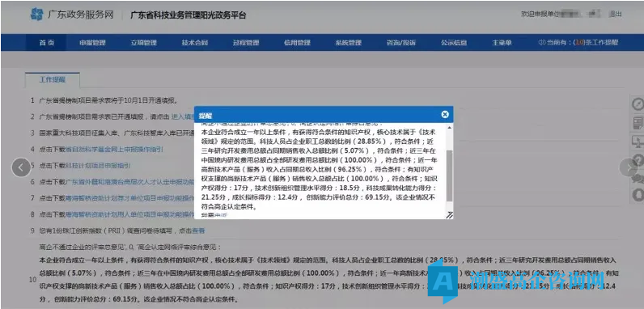
Task: Open the 技术合同 menu
Action: pos(195,43)
